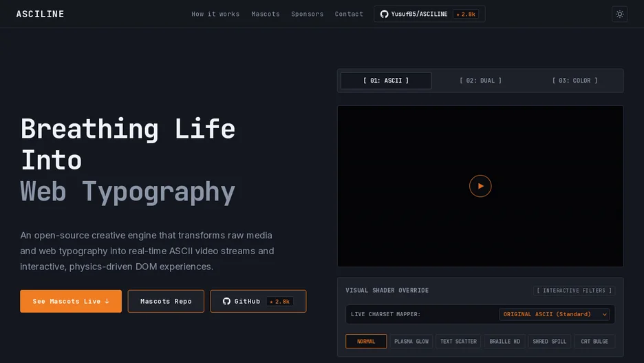Image resolution: width=644 pixels, height=363 pixels.
Task: Click the star count badge in the navbar
Action: (466, 14)
